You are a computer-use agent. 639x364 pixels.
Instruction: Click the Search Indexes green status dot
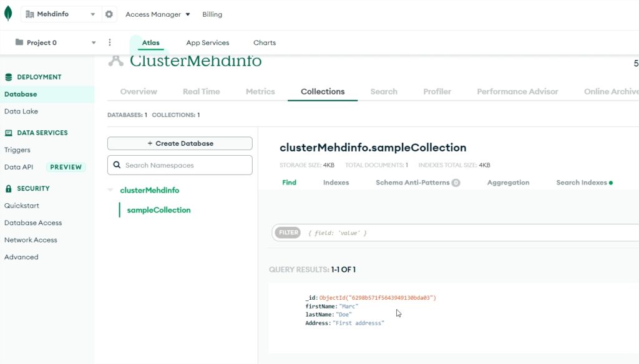610,183
